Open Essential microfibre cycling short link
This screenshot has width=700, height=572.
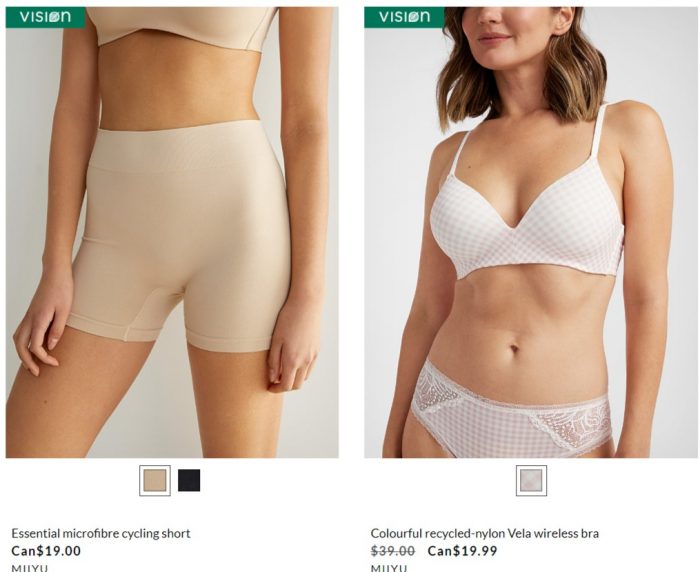tap(101, 533)
